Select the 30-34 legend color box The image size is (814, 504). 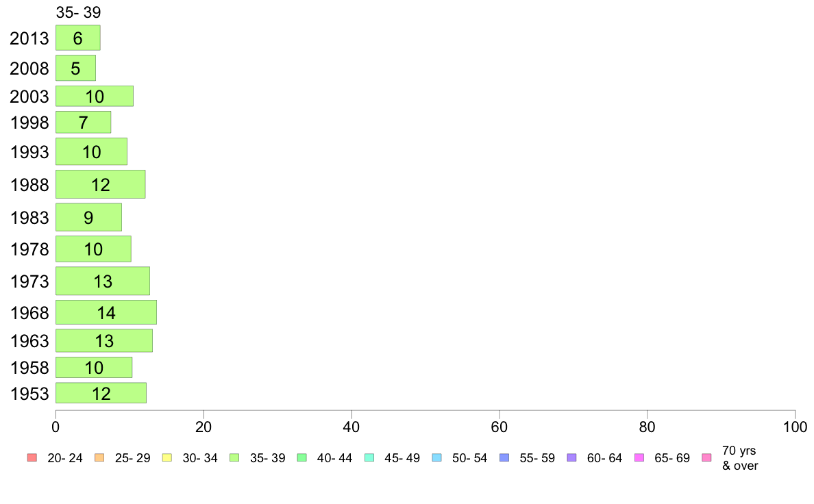point(167,458)
